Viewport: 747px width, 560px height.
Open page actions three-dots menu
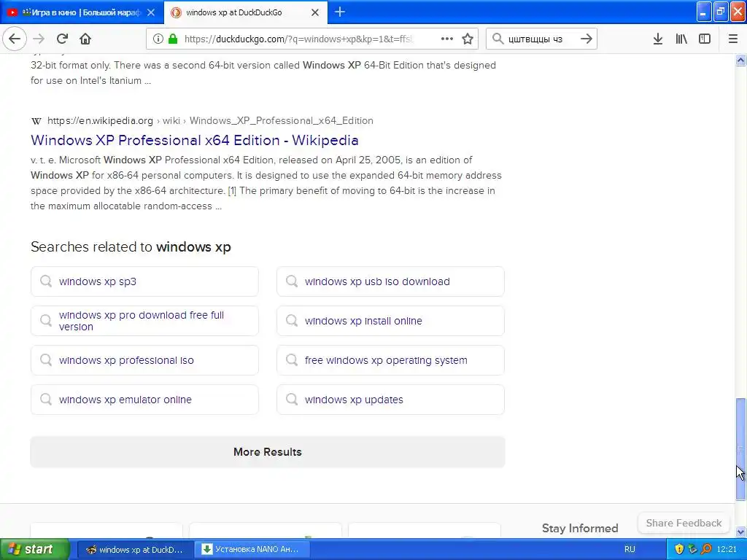click(447, 39)
